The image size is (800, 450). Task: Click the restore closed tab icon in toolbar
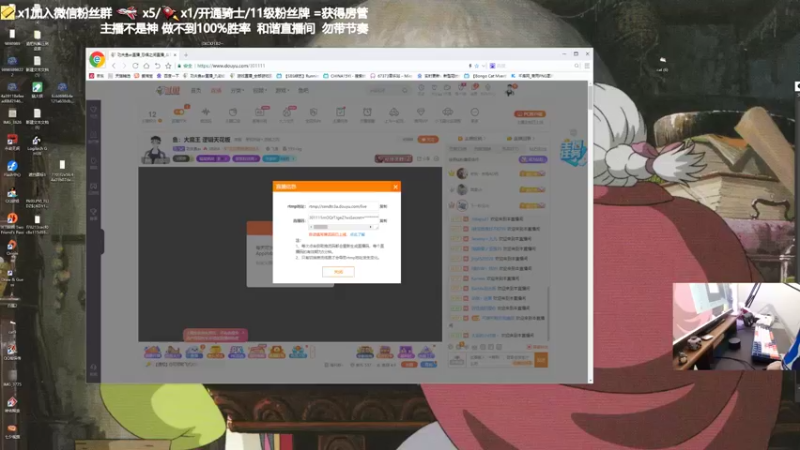pos(157,66)
